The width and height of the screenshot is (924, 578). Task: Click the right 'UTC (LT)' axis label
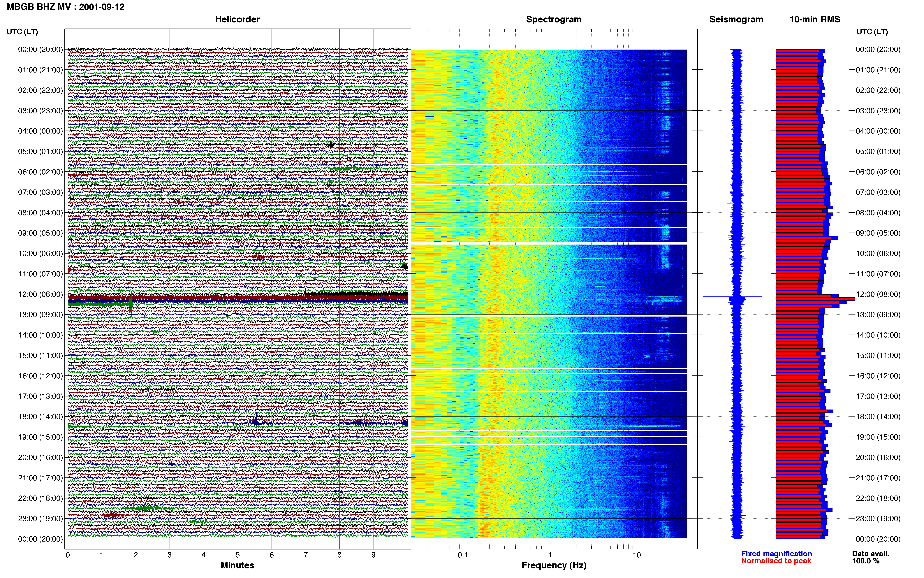(x=872, y=32)
